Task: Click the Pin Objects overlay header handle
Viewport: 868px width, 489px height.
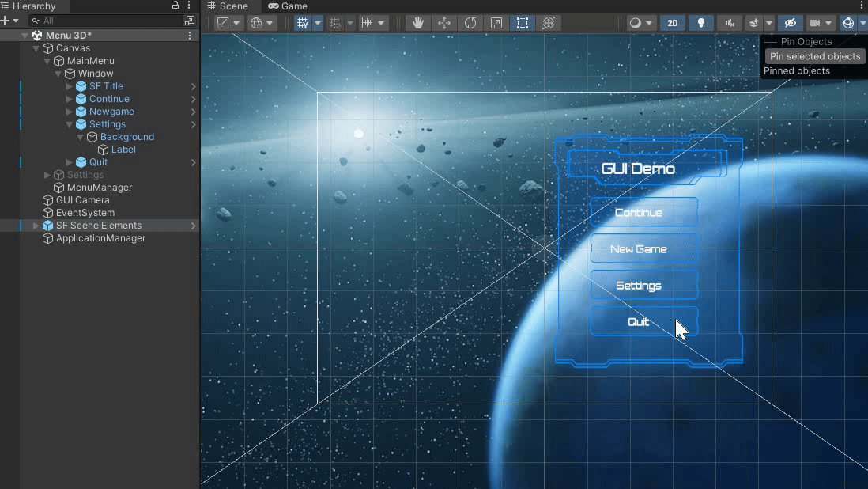Action: tap(771, 41)
